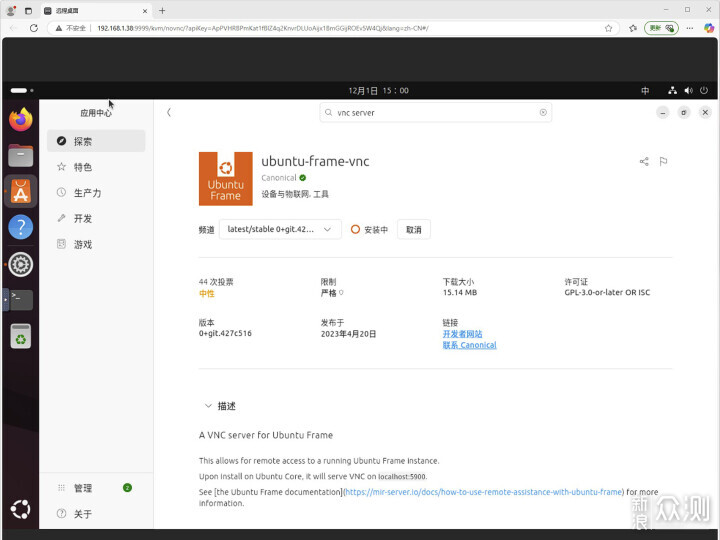
Task: Clear the vnc server search text
Action: (543, 112)
